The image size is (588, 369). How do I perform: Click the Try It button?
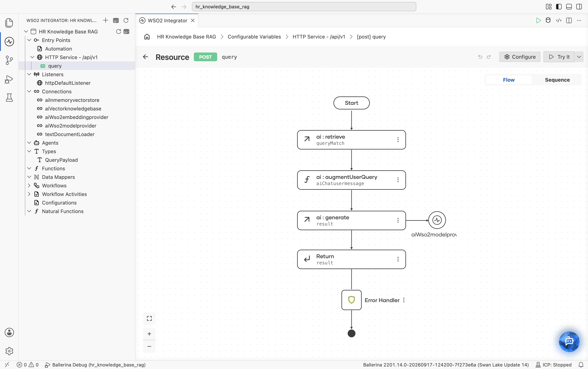point(559,57)
